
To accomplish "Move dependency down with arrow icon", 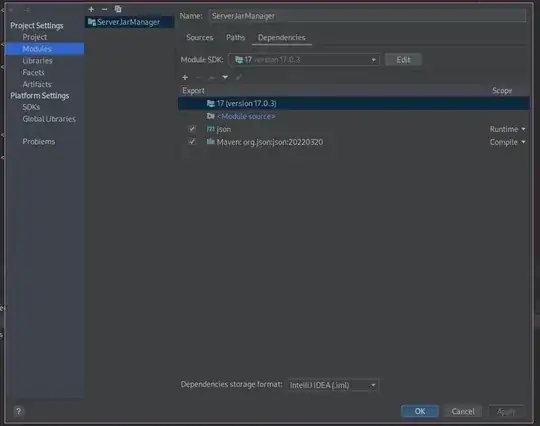I will pyautogui.click(x=225, y=77).
